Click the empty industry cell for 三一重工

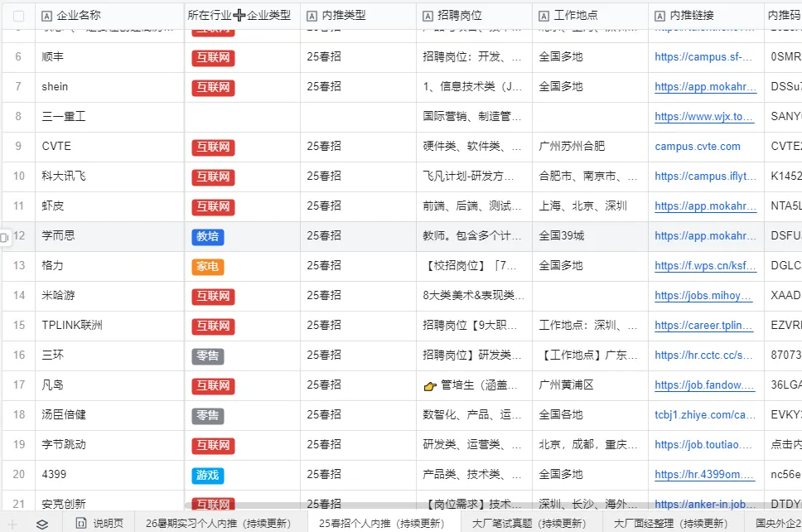coord(243,117)
